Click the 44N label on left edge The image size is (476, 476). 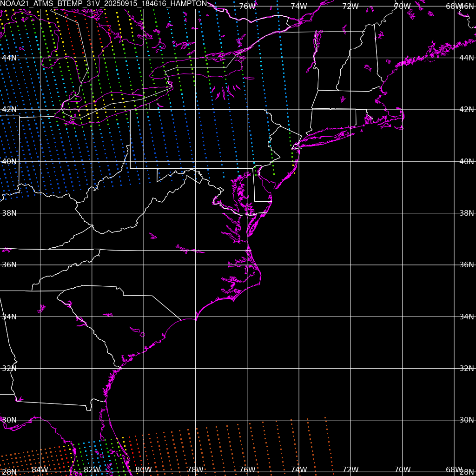coord(9,58)
